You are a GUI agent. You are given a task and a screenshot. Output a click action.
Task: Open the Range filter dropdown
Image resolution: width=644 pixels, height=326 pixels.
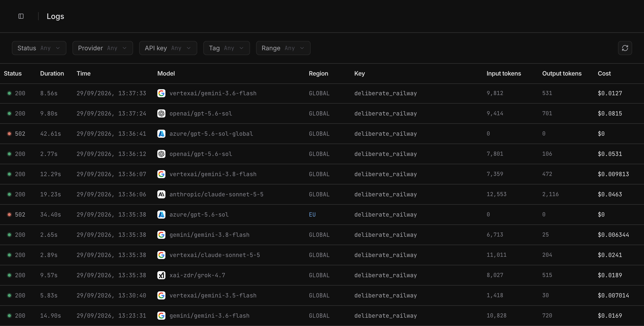(283, 48)
